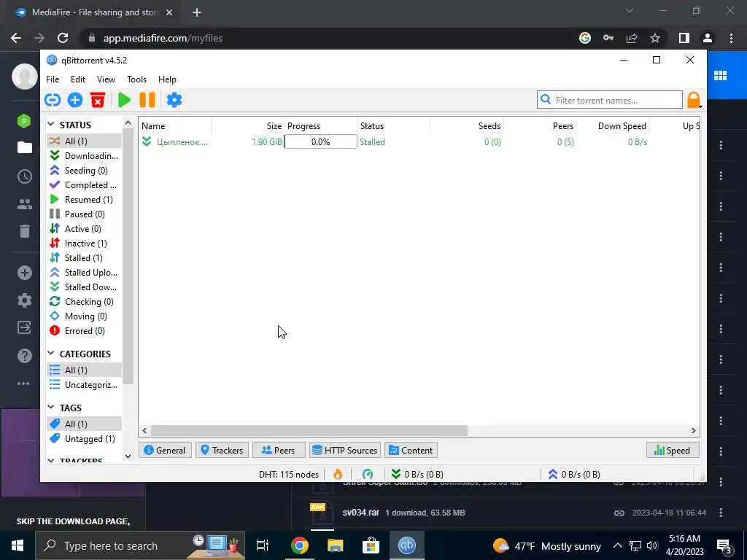Collapse the TRACKERS section
The width and height of the screenshot is (747, 560).
coord(51,461)
